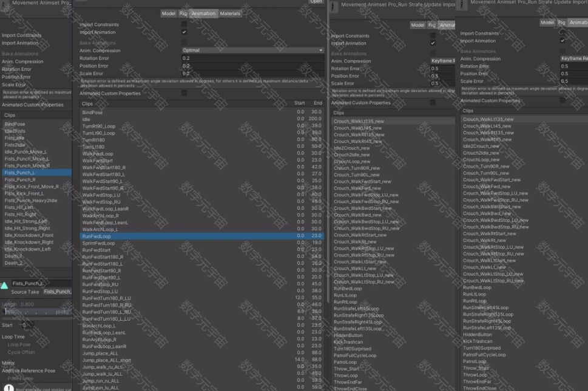Select RunBwdLoop in third panel
Image resolution: width=588 pixels, height=391 pixels.
click(x=393, y=289)
